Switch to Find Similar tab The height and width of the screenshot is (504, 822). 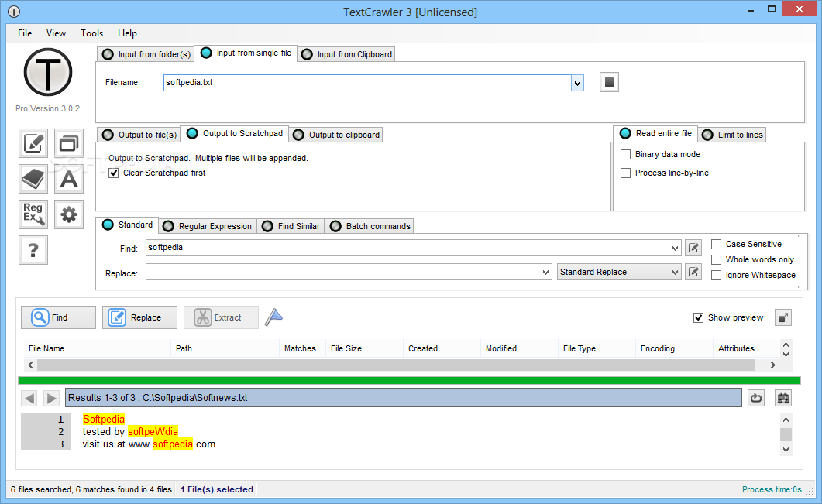[x=291, y=226]
